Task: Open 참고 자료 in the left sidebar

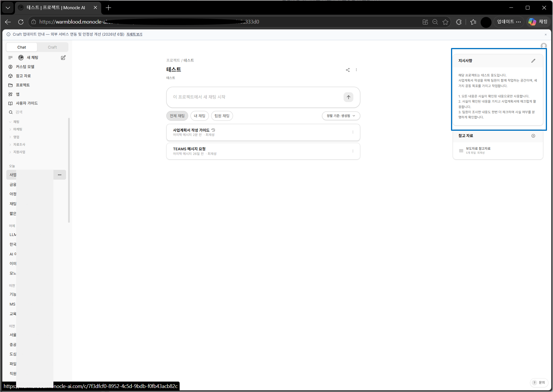Action: (23, 76)
